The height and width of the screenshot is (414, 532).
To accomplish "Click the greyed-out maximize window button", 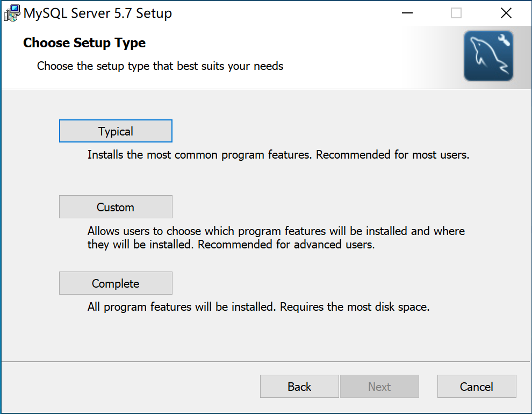I will 456,13.
